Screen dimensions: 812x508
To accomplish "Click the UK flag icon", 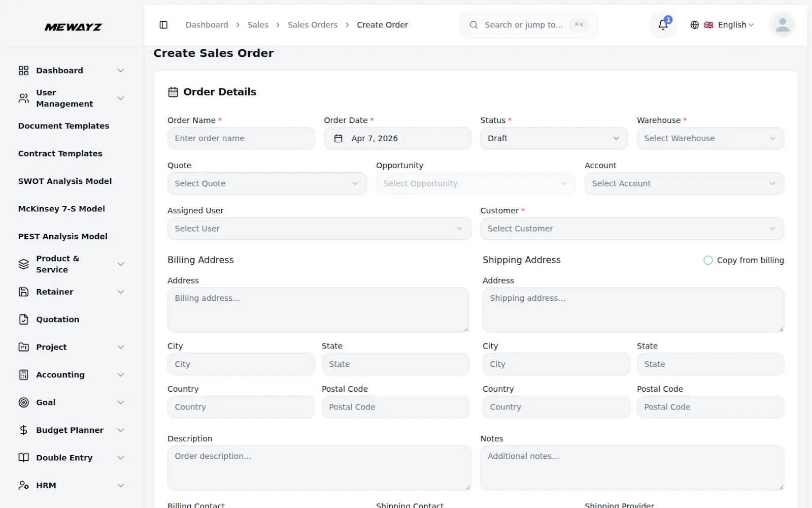I will click(x=708, y=25).
